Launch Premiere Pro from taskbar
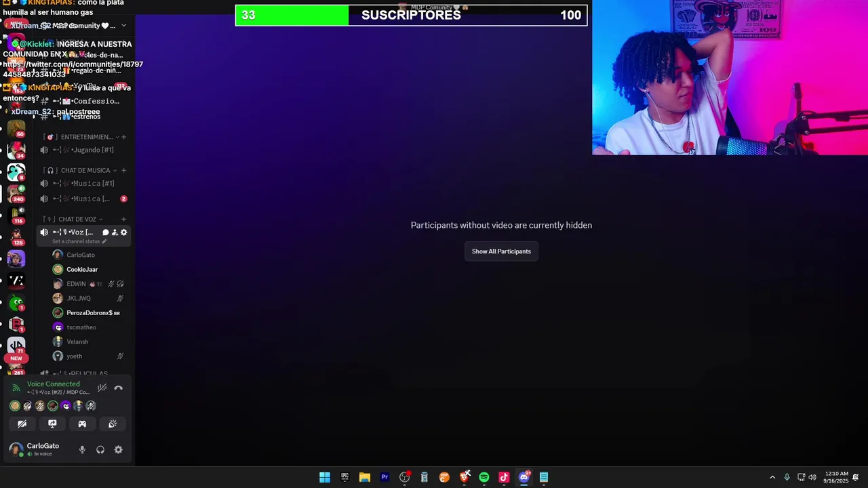 pyautogui.click(x=384, y=477)
